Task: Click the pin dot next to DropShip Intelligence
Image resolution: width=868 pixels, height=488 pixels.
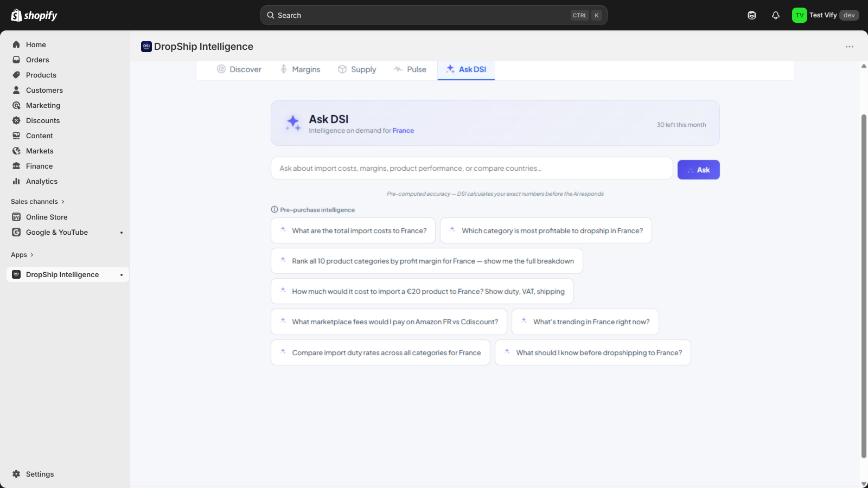Action: 122,275
